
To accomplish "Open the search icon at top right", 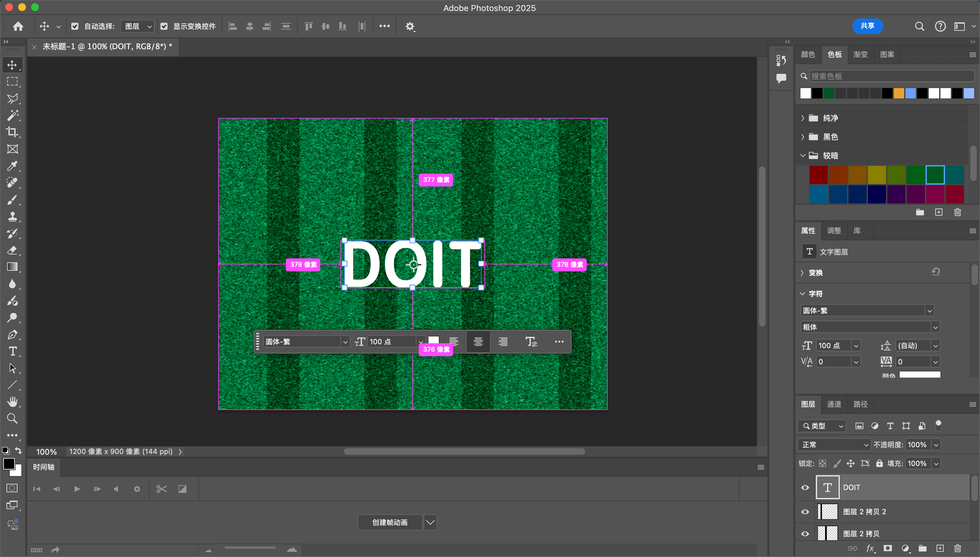I will [919, 27].
